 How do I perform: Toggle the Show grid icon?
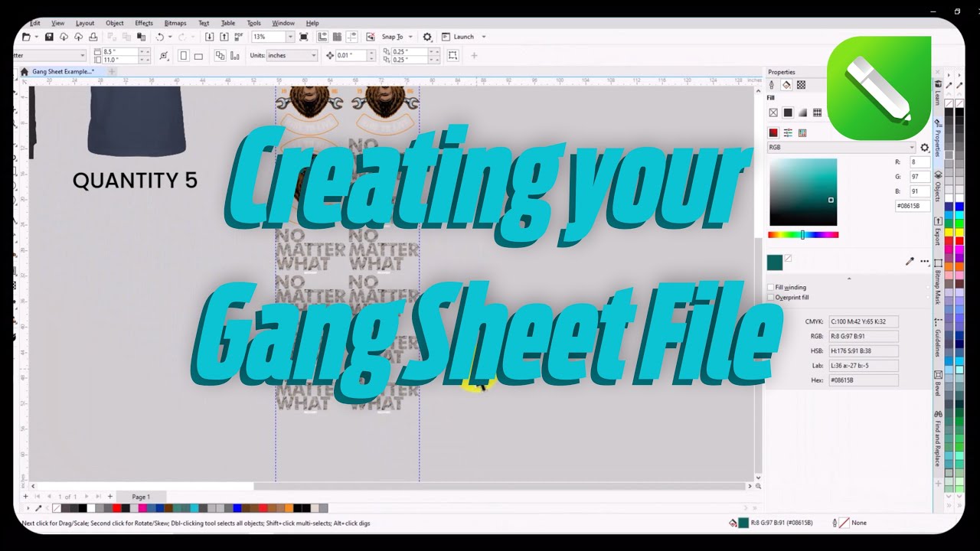pyautogui.click(x=337, y=37)
